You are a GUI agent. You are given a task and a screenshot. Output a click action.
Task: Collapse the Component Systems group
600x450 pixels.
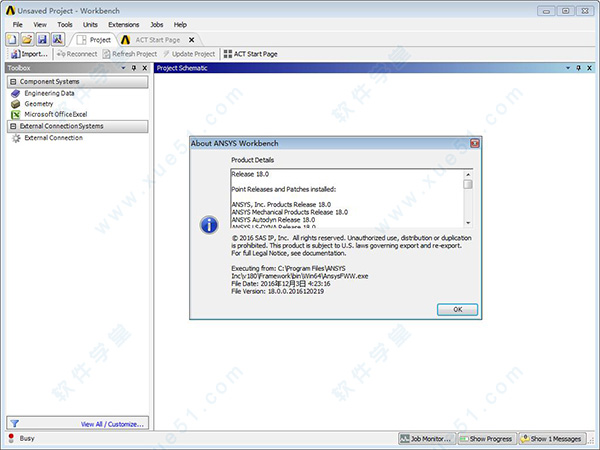coord(13,82)
